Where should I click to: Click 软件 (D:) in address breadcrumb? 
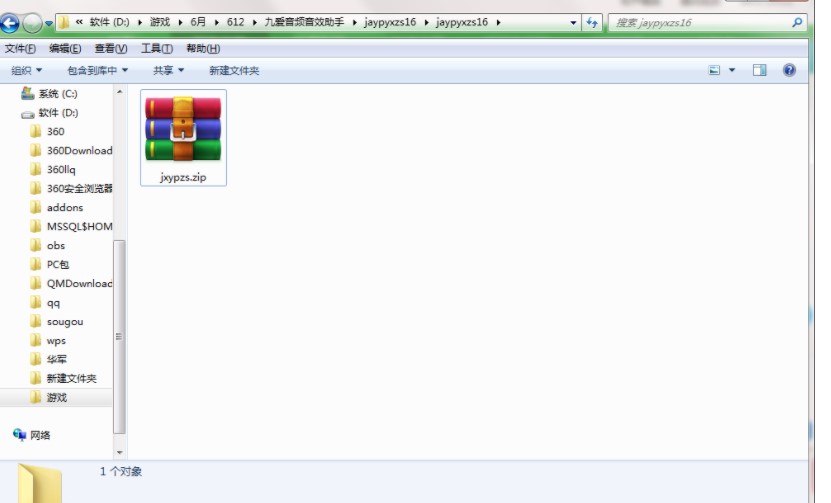coord(109,22)
